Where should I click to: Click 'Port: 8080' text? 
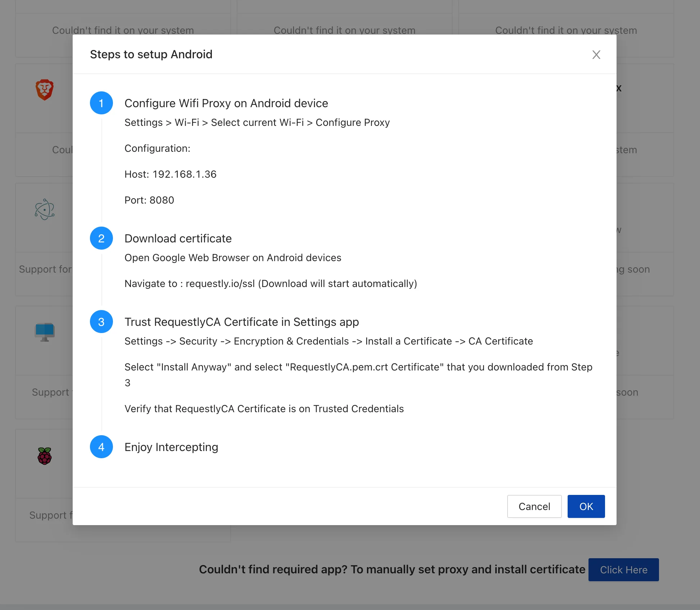pyautogui.click(x=149, y=200)
